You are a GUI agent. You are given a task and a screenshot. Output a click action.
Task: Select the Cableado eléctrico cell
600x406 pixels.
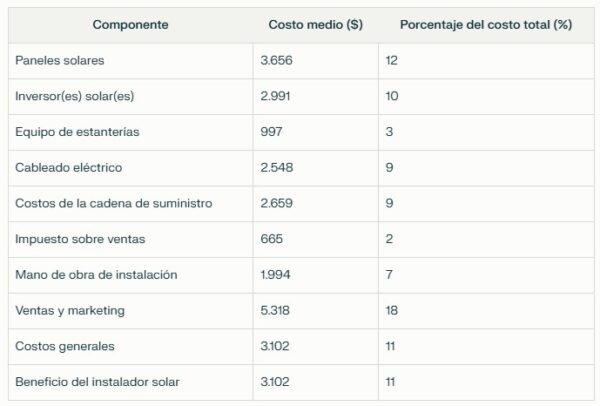pos(69,168)
